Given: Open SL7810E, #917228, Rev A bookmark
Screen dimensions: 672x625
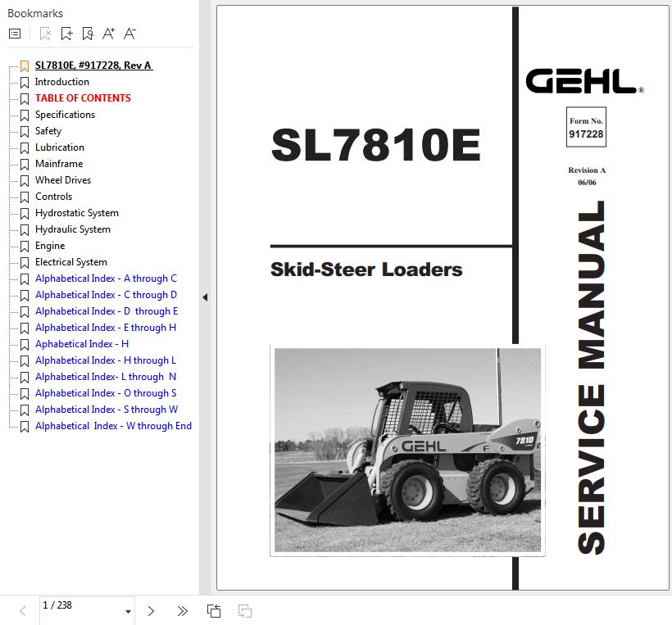Looking at the screenshot, I should click(x=93, y=65).
